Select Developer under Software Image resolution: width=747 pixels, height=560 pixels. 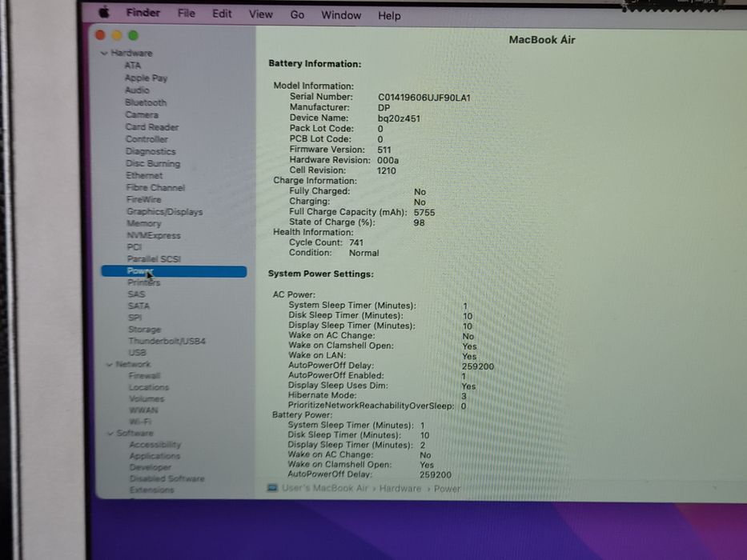click(x=150, y=468)
